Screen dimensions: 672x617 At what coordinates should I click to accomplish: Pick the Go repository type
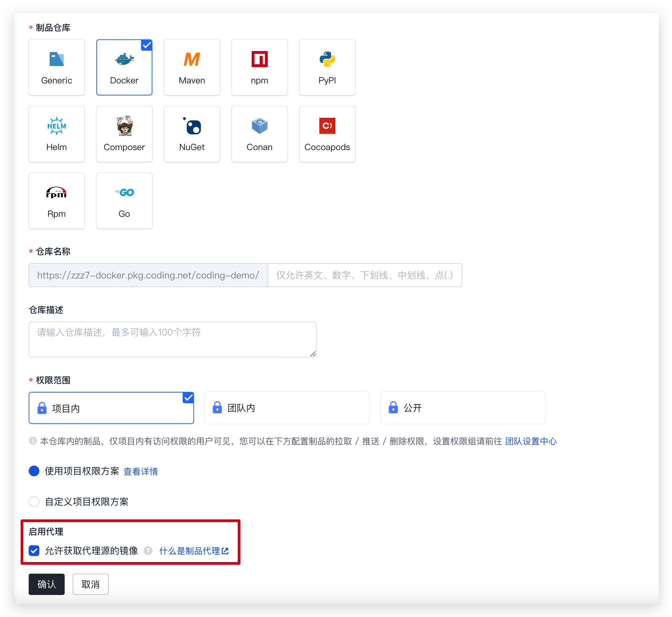coord(124,201)
